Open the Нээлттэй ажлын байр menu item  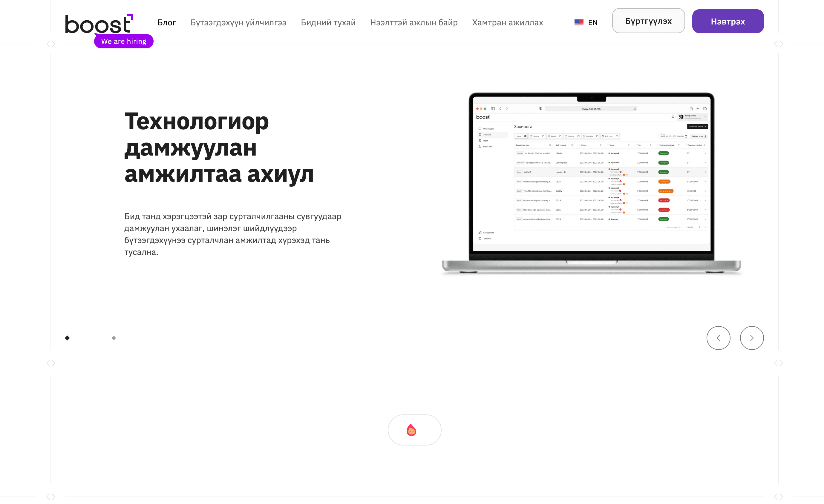pos(414,22)
